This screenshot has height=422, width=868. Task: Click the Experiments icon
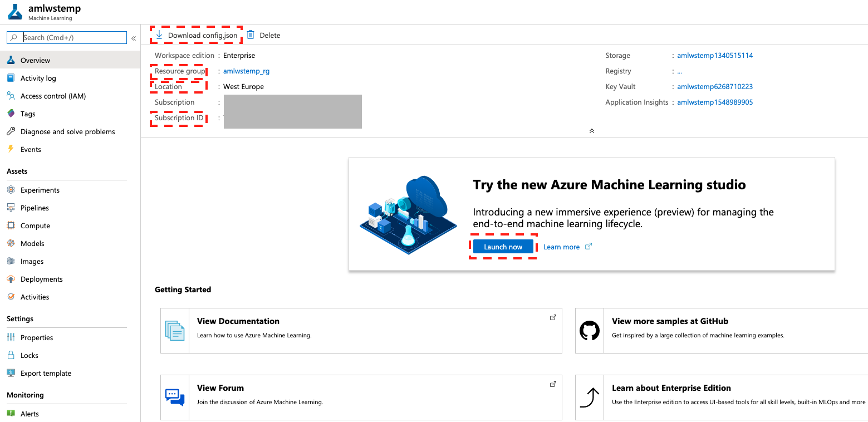[x=11, y=190]
